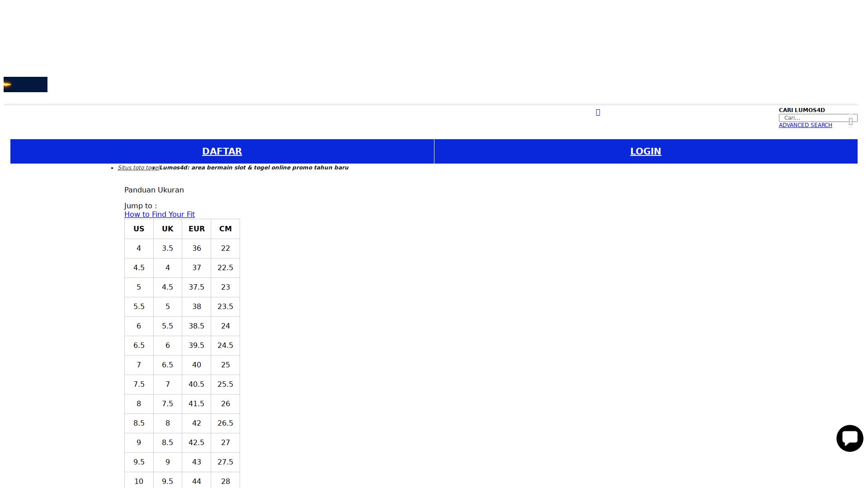
Task: Click the Lumos4d promo tahun baru breadcrumb text
Action: coord(254,168)
